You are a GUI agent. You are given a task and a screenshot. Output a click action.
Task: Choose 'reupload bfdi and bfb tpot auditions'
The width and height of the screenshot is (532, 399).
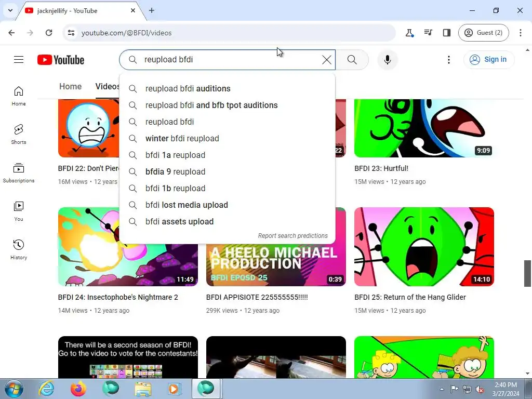pyautogui.click(x=228, y=105)
